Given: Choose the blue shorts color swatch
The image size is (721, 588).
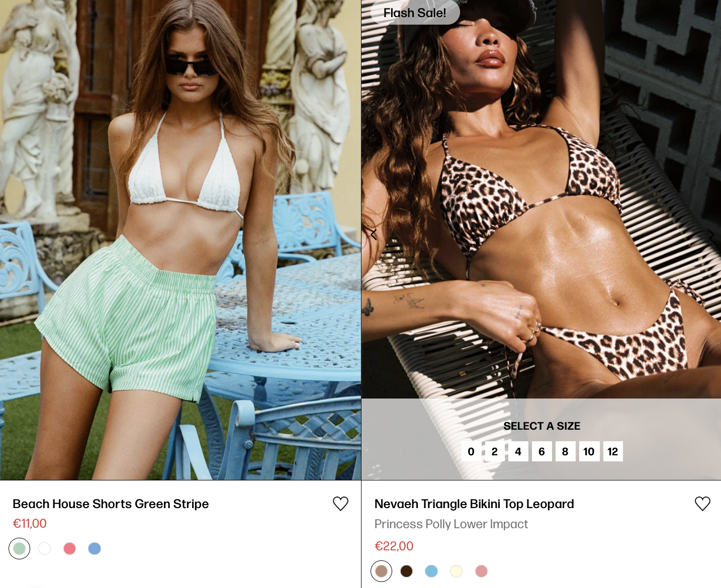Looking at the screenshot, I should (x=95, y=548).
